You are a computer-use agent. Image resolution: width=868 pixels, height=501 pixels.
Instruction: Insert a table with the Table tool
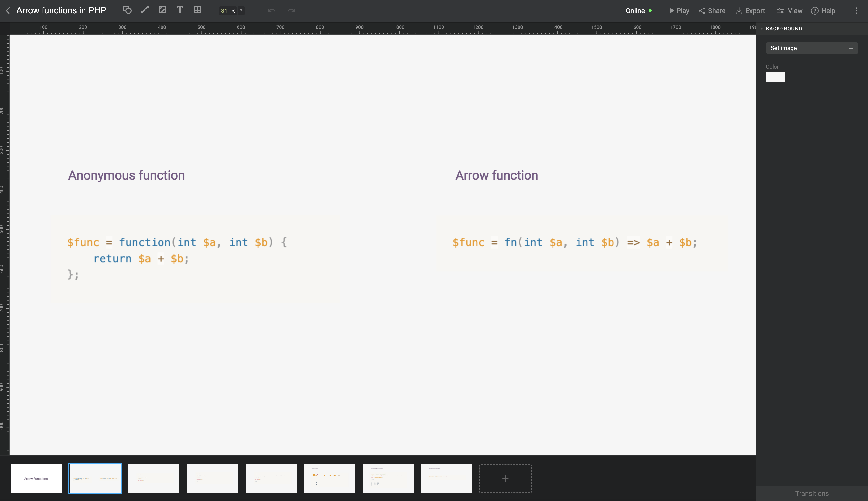[197, 10]
